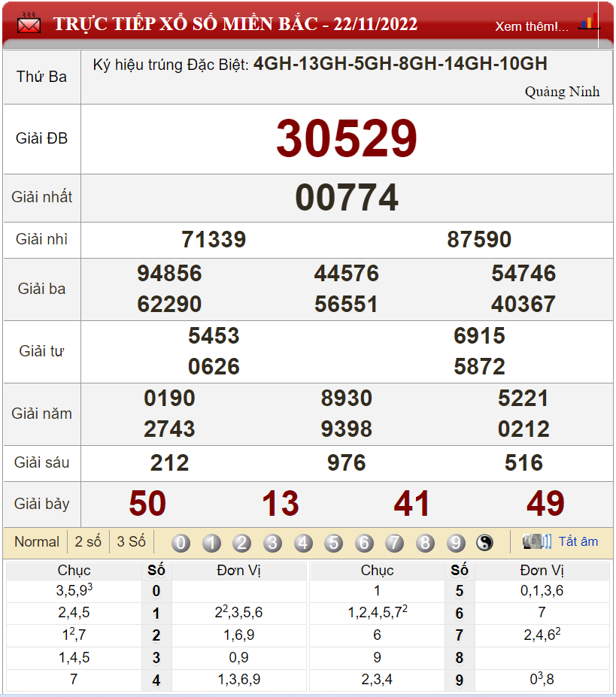Click second prize number 87590

tap(479, 240)
